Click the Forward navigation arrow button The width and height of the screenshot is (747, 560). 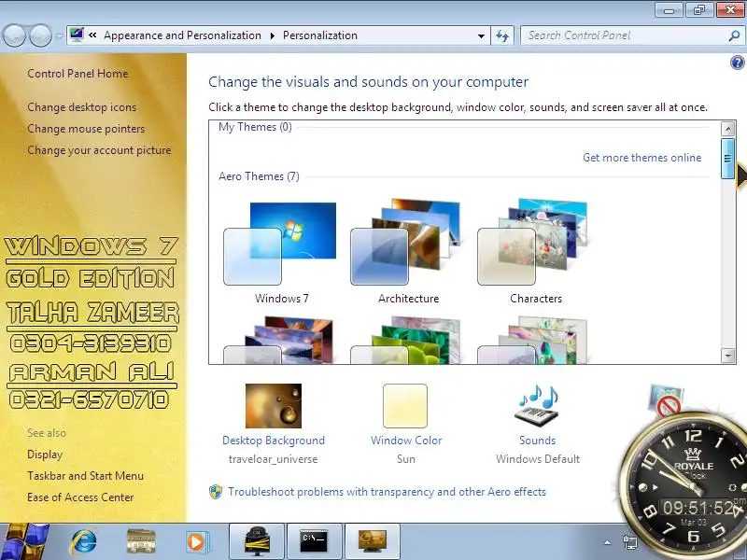point(40,35)
